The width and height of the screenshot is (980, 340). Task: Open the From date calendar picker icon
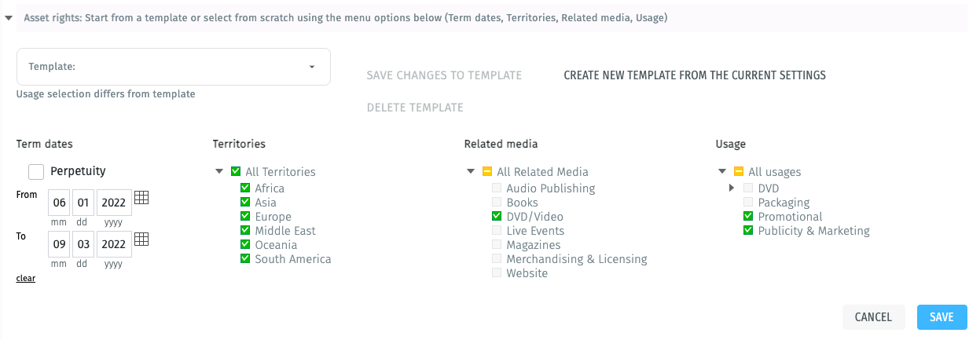(x=141, y=198)
